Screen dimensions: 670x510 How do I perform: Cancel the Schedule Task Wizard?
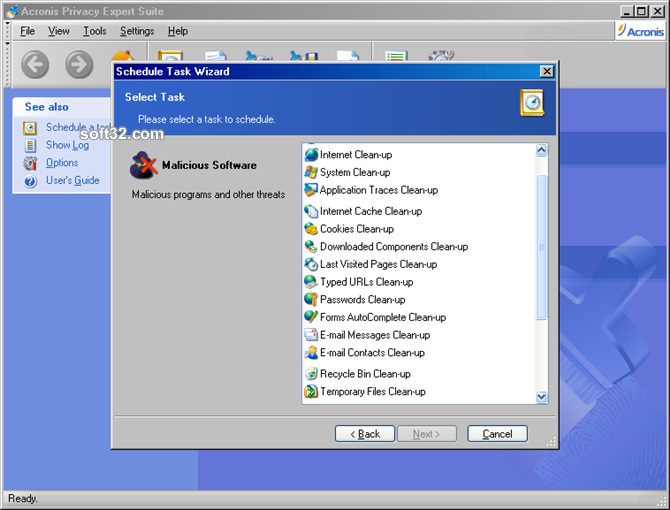[x=497, y=434]
